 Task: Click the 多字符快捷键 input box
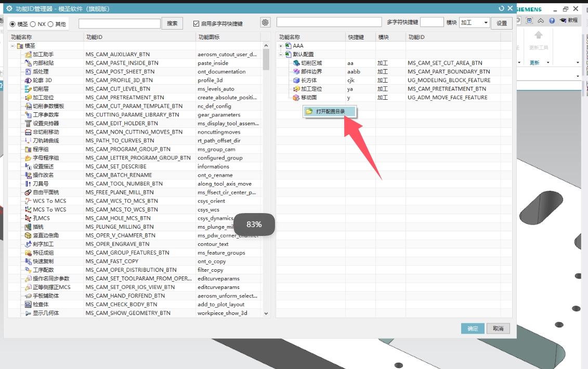click(432, 22)
